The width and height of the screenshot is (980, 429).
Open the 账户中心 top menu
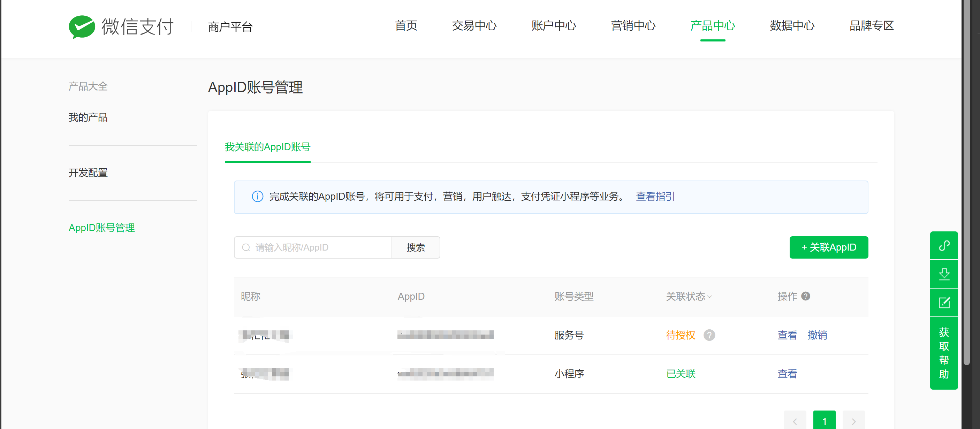click(554, 26)
